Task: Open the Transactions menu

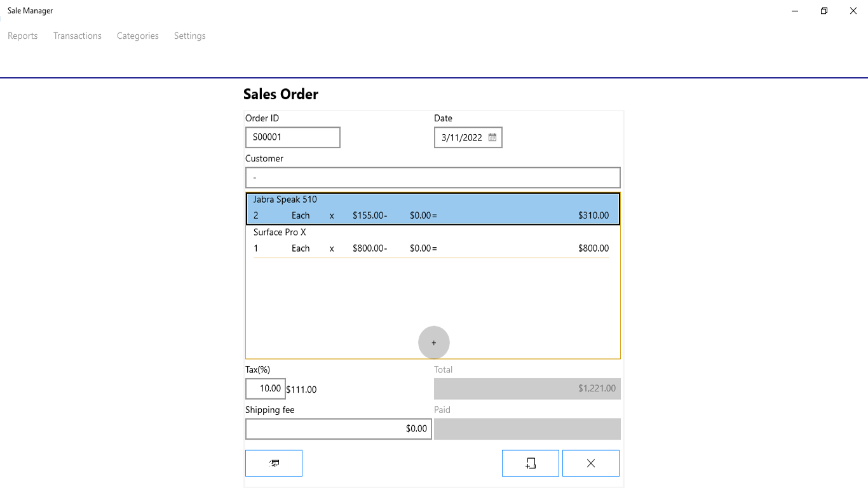Action: (x=78, y=36)
